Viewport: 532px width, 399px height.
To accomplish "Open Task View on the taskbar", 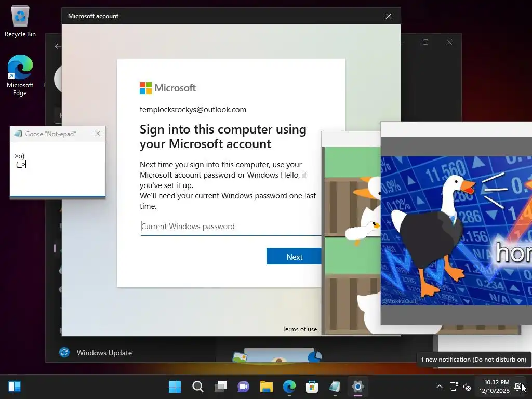I will click(220, 387).
